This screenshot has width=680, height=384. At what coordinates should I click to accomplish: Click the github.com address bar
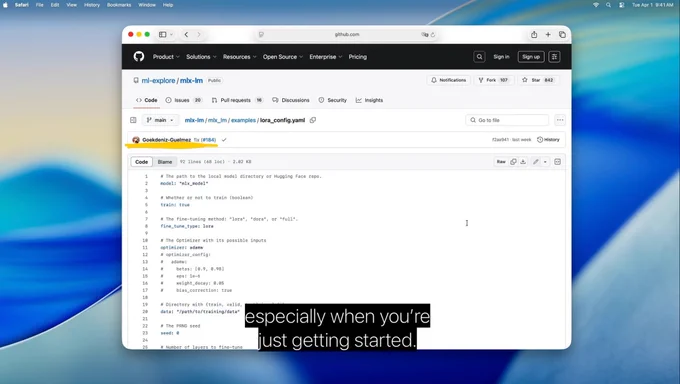point(347,34)
